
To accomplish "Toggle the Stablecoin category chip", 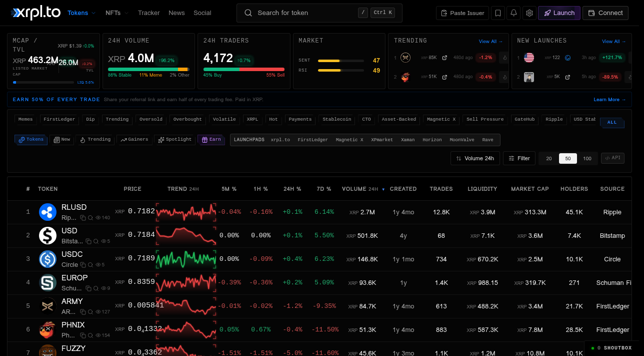I will (x=337, y=119).
